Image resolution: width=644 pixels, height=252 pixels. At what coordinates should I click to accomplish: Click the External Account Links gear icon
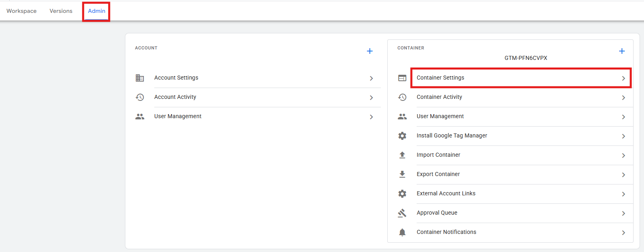(x=402, y=194)
